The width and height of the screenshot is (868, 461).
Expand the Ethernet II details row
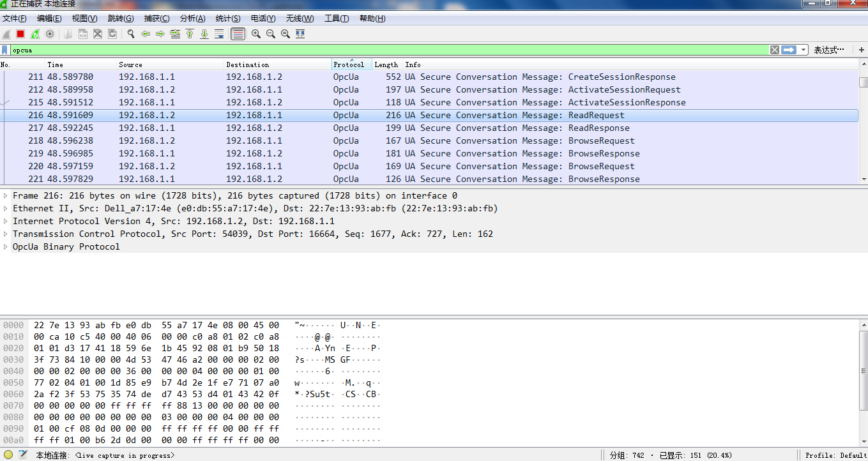click(6, 208)
